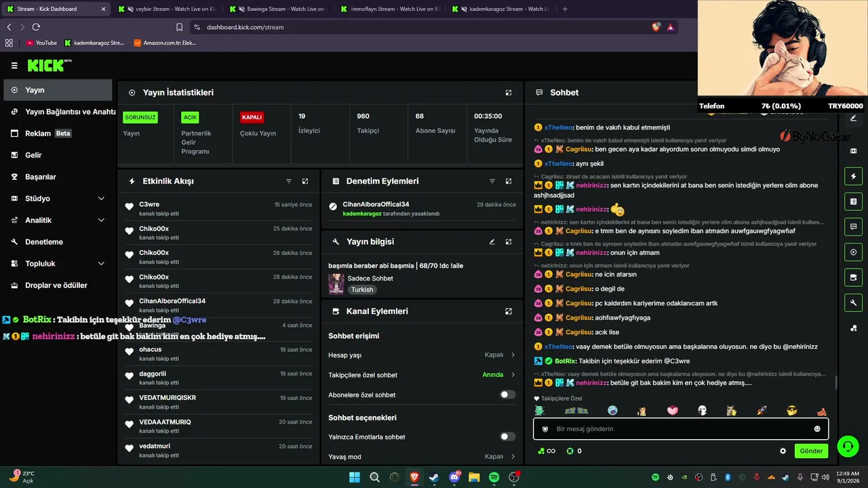
Task: Open chat settings gear icon
Action: coord(783,451)
